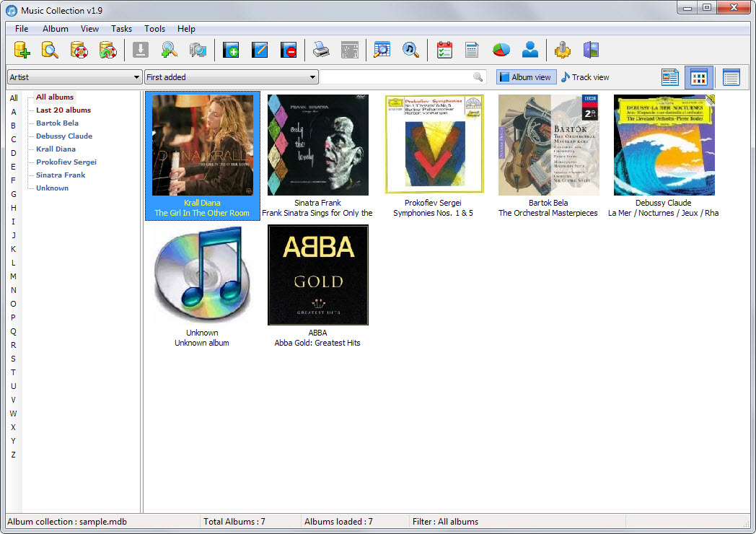Select the Frank Sinatra album cover
Viewport: 756px width, 534px height.
point(317,145)
